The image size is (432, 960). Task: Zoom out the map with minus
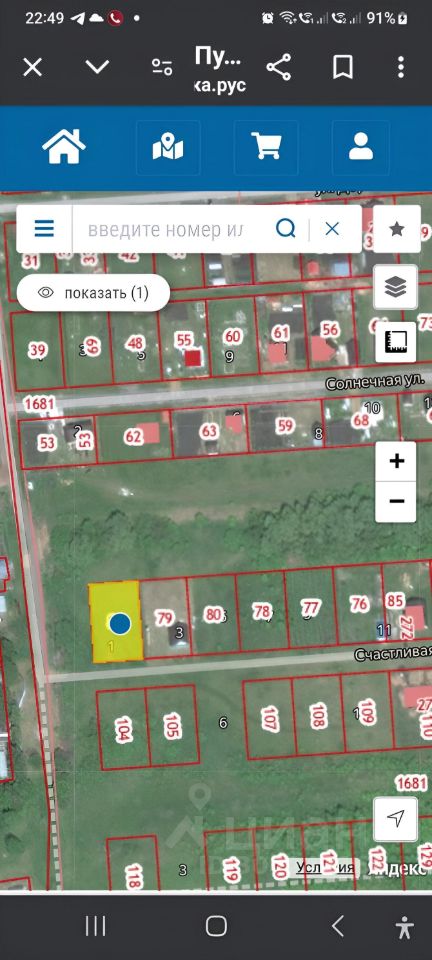coord(397,501)
